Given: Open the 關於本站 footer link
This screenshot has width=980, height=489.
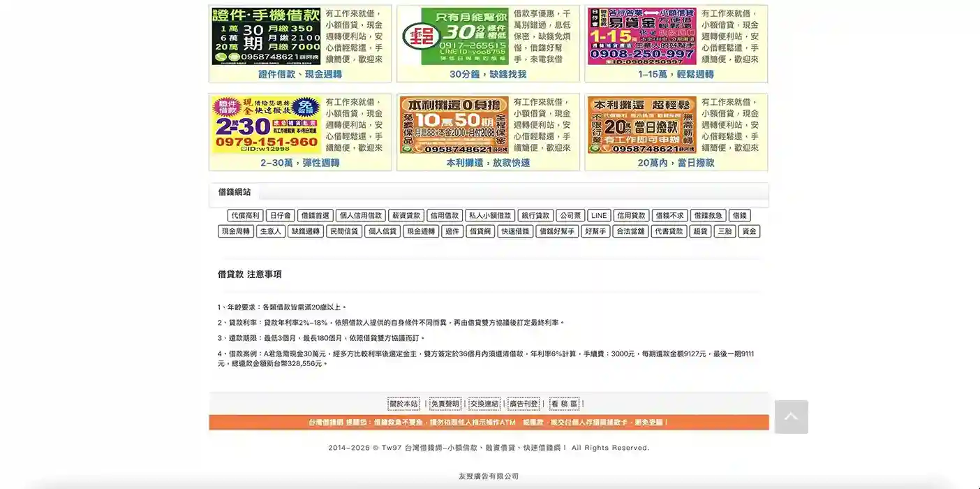Looking at the screenshot, I should [x=403, y=403].
